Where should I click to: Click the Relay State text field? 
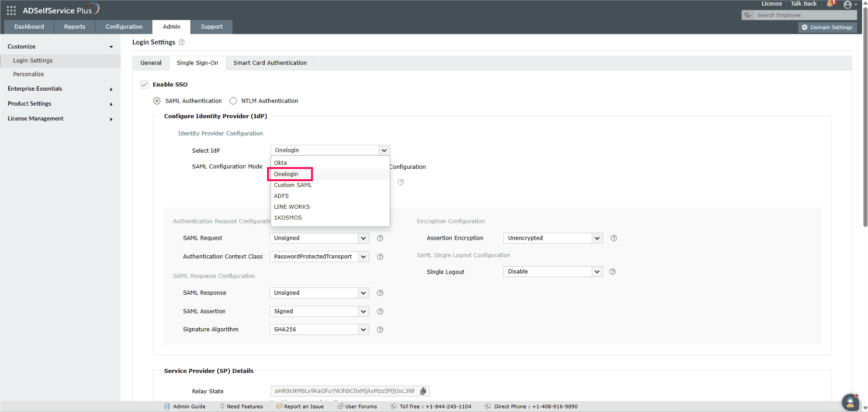click(344, 391)
